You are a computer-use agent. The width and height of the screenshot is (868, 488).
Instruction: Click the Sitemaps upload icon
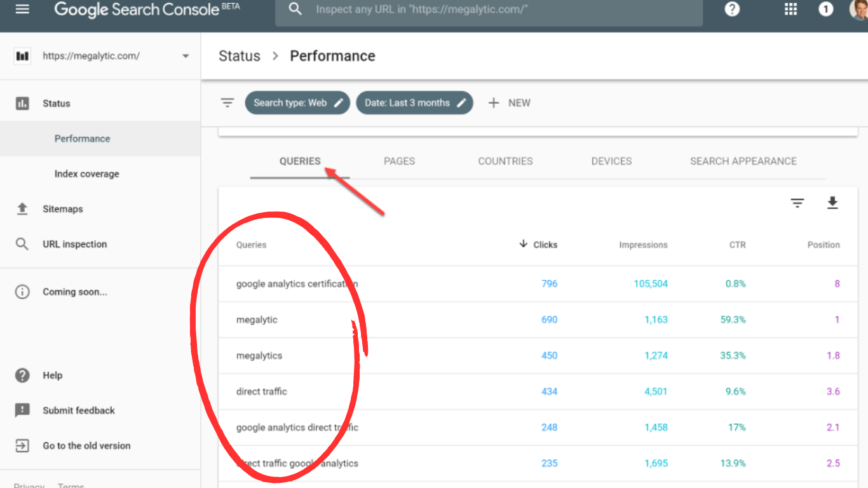pyautogui.click(x=22, y=209)
